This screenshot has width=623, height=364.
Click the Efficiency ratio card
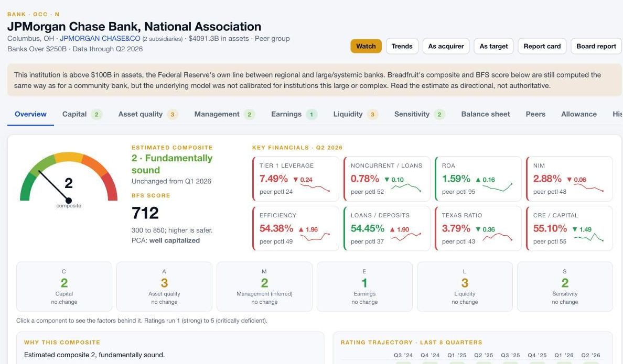296,228
